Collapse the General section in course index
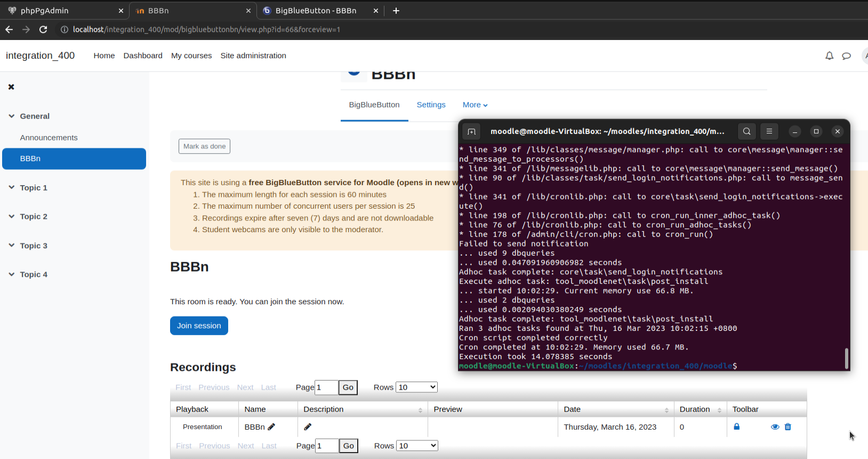Image resolution: width=868 pixels, height=459 pixels. tap(11, 116)
